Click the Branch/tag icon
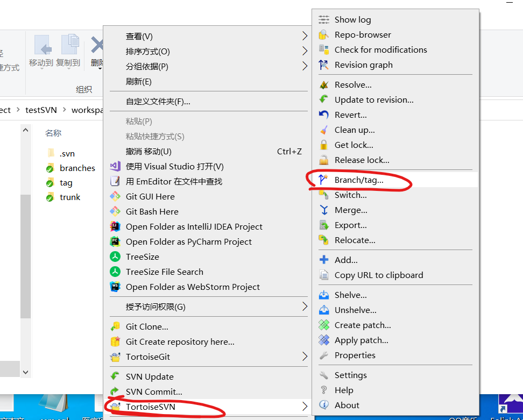Viewport: 523px width, 420px height. coord(323,180)
